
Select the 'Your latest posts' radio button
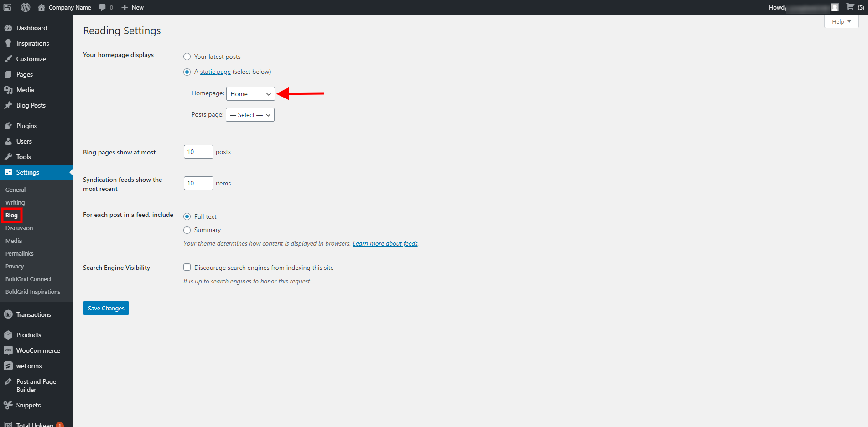point(187,57)
